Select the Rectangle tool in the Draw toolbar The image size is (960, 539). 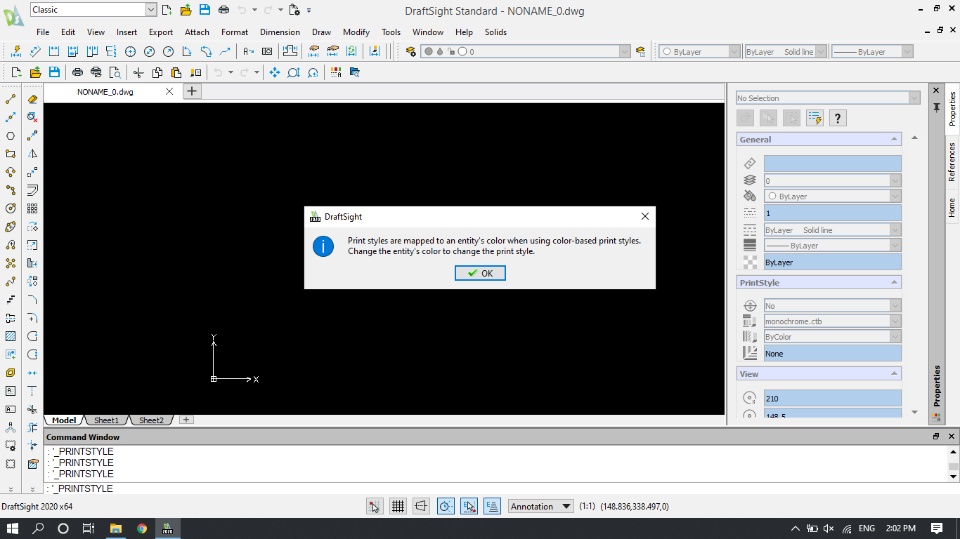pos(10,154)
